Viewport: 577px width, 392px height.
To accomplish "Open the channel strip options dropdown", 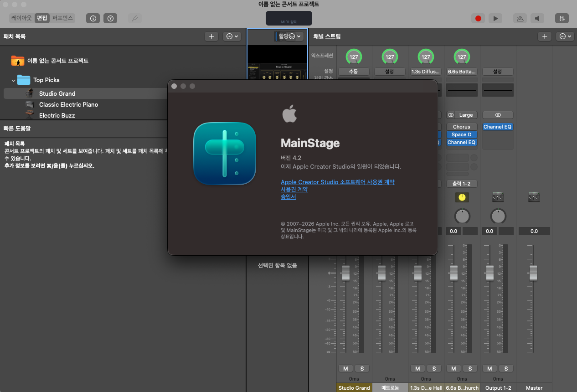I will pyautogui.click(x=565, y=36).
